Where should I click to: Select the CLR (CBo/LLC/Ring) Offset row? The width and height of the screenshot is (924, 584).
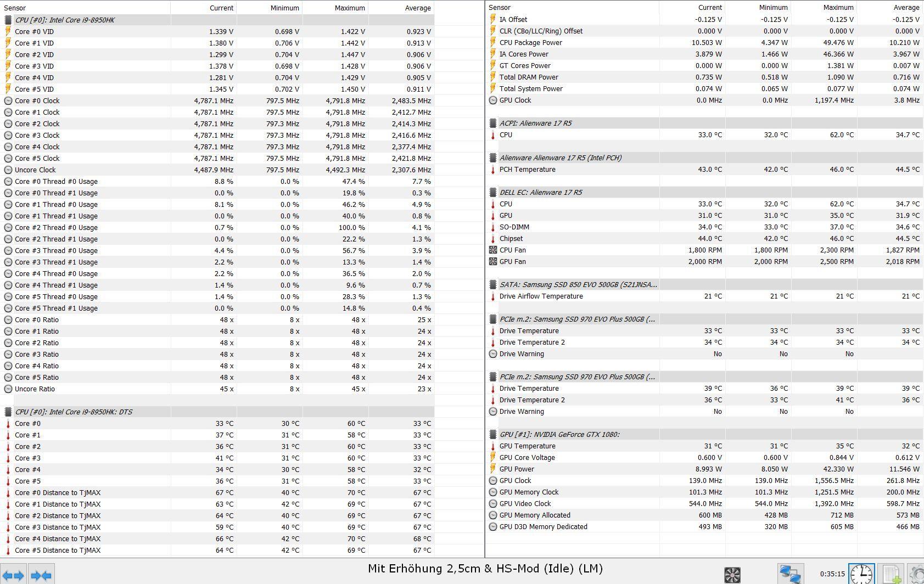point(705,31)
